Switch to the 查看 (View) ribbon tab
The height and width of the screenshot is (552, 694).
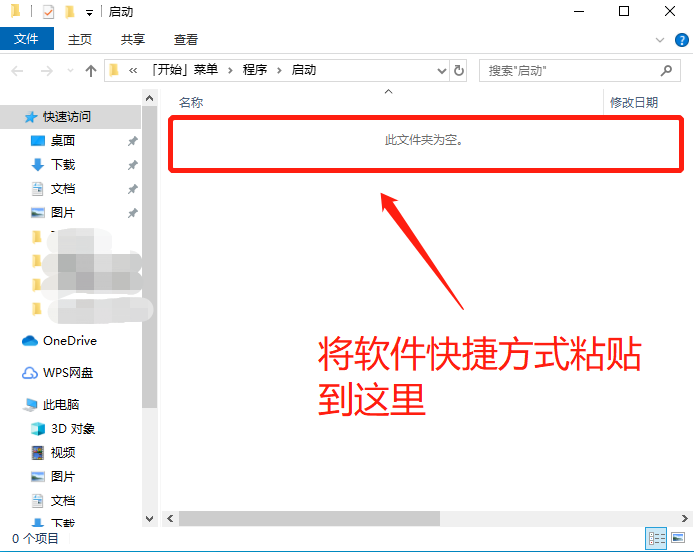(x=186, y=40)
